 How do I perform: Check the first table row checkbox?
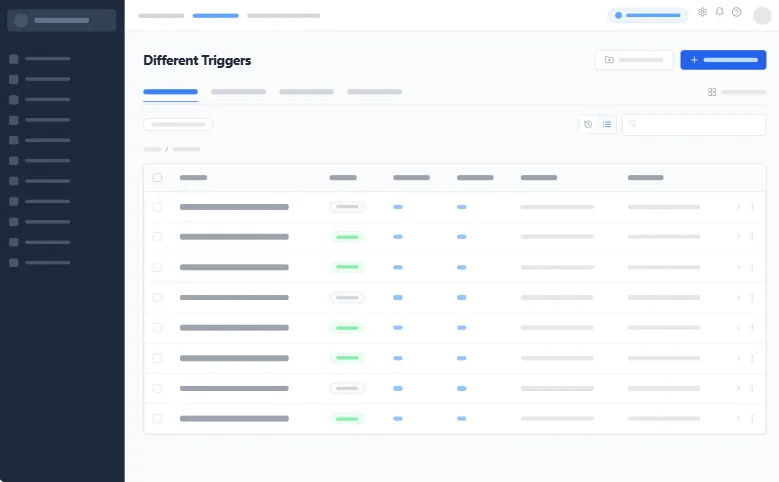click(x=157, y=207)
